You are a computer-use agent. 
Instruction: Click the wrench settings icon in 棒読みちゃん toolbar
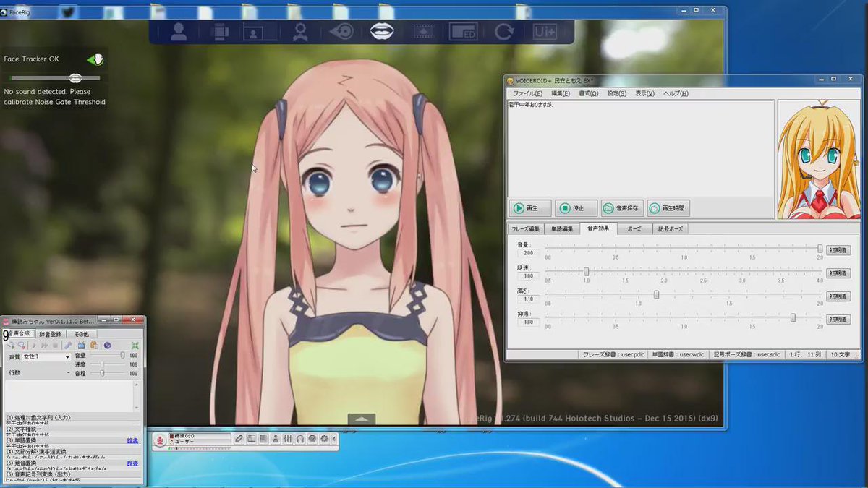pyautogui.click(x=68, y=346)
